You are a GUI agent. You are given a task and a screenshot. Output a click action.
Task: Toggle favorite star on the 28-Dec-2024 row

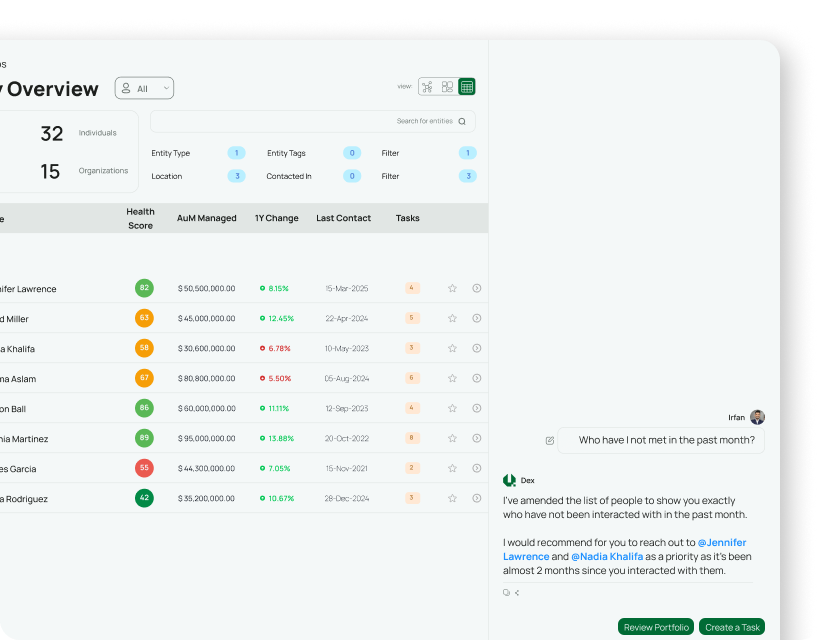pyautogui.click(x=452, y=498)
